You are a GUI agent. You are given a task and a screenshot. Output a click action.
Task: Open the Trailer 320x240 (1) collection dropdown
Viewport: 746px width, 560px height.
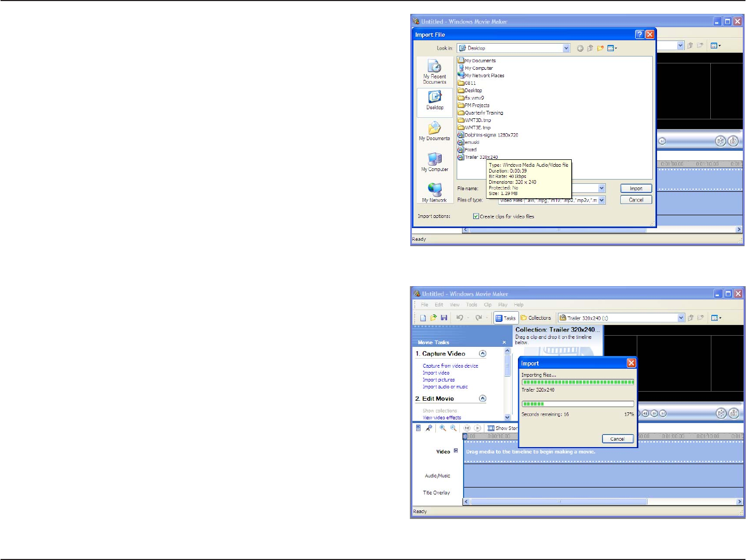[x=681, y=318]
